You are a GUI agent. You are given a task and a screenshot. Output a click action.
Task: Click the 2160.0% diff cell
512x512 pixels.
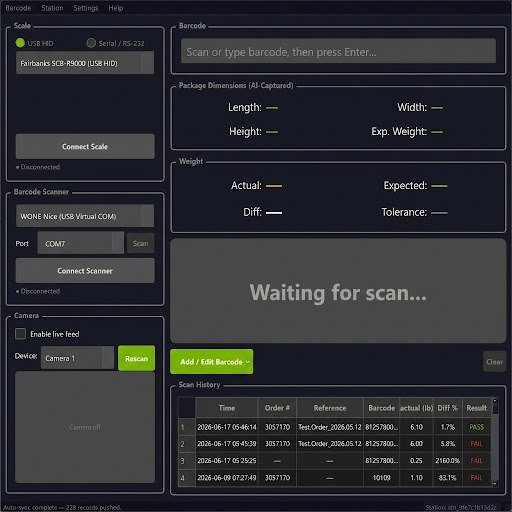click(448, 461)
